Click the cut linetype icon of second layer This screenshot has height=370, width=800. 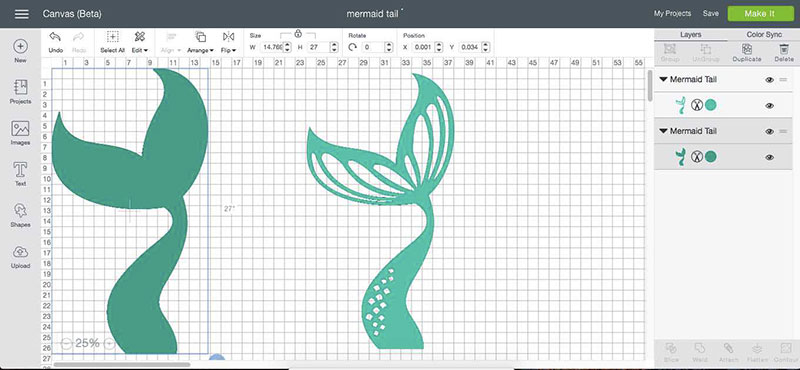696,157
